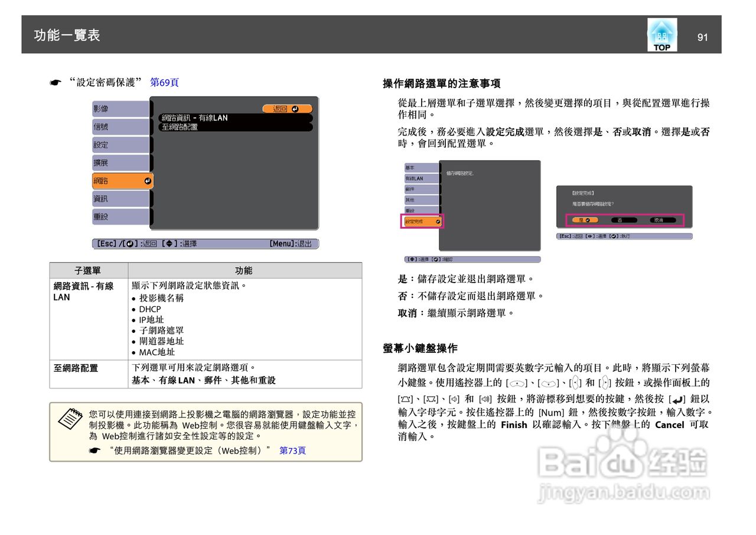Image resolution: width=756 pixels, height=535 pixels.
Task: Select 重設 in the small network menu
Action: tap(422, 210)
